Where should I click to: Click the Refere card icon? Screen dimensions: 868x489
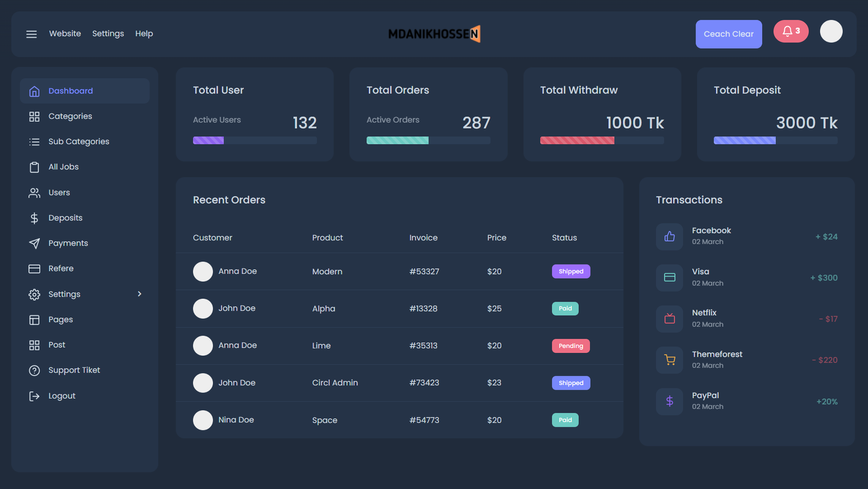coord(34,269)
